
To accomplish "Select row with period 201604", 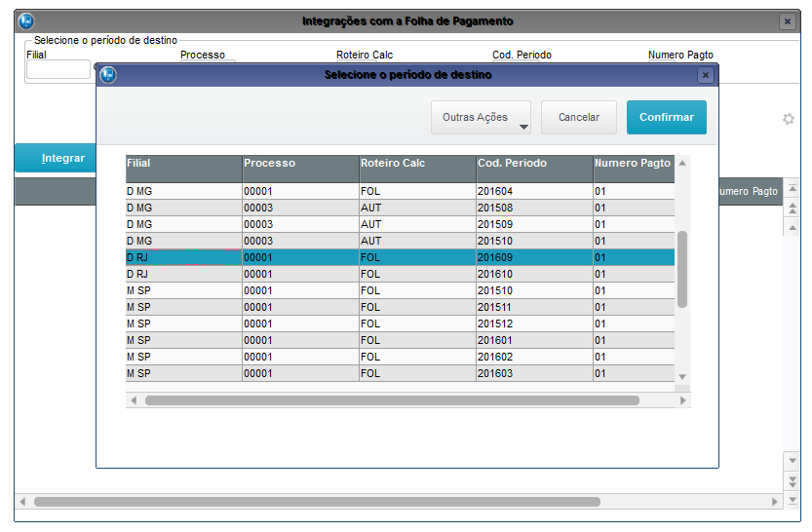I will click(400, 191).
